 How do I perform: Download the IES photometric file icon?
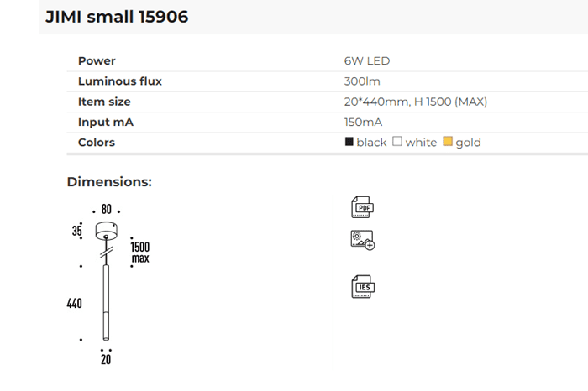[362, 286]
